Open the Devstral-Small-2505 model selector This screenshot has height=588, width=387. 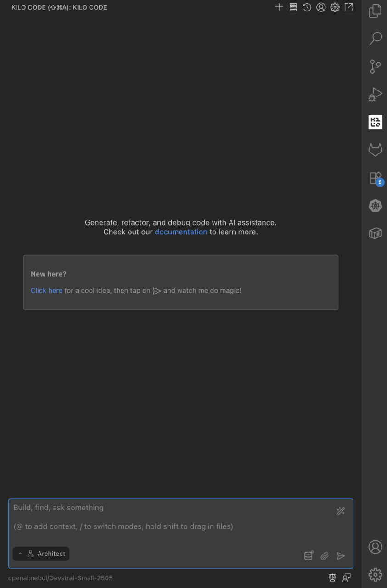[x=60, y=578]
